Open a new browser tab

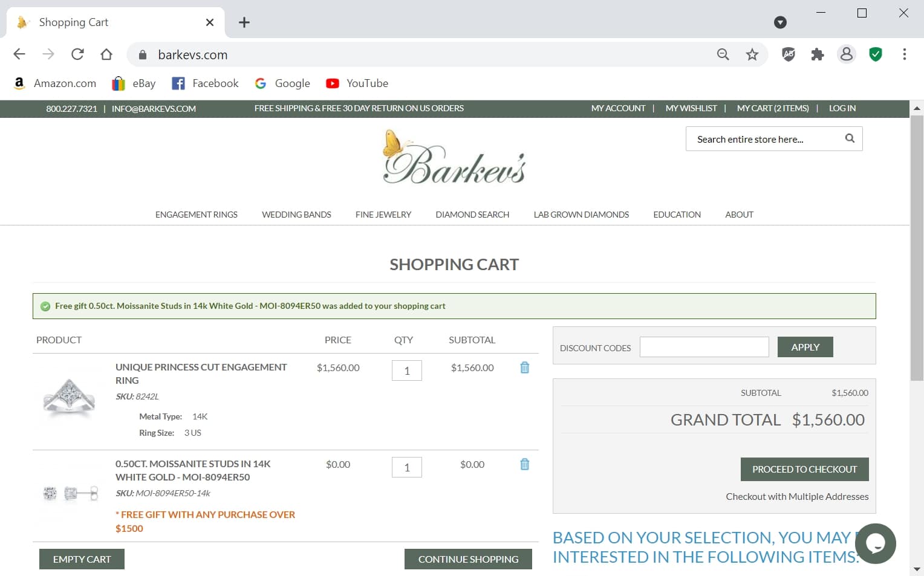[244, 22]
